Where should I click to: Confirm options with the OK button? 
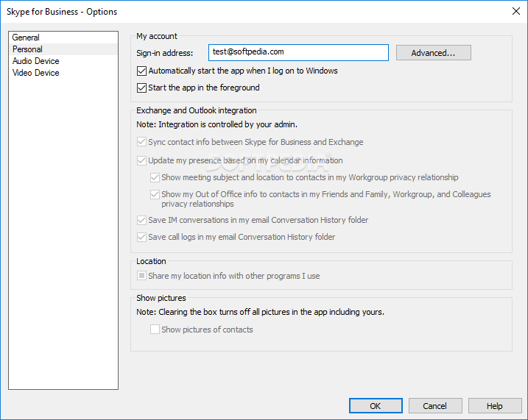point(376,406)
